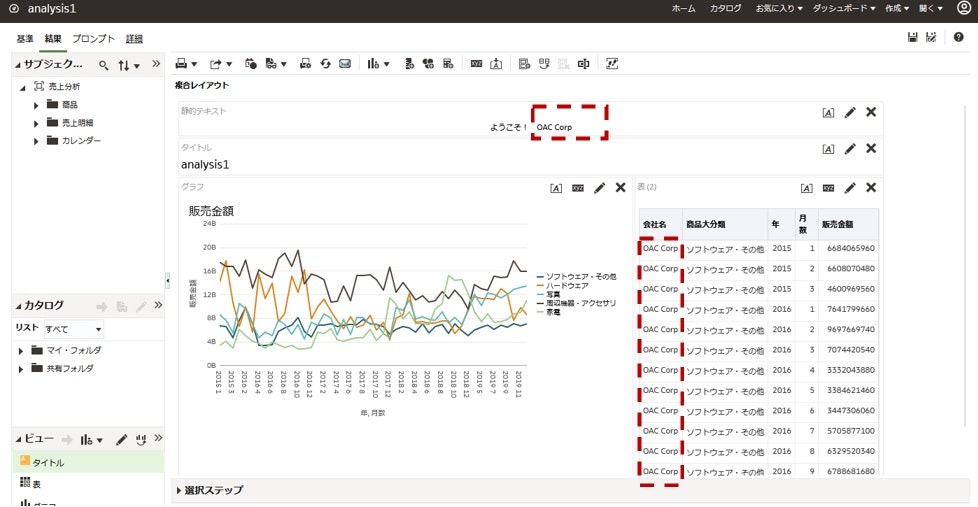This screenshot has height=507, width=978.
Task: Click the schedule icon in the toolbar
Action: (251, 64)
